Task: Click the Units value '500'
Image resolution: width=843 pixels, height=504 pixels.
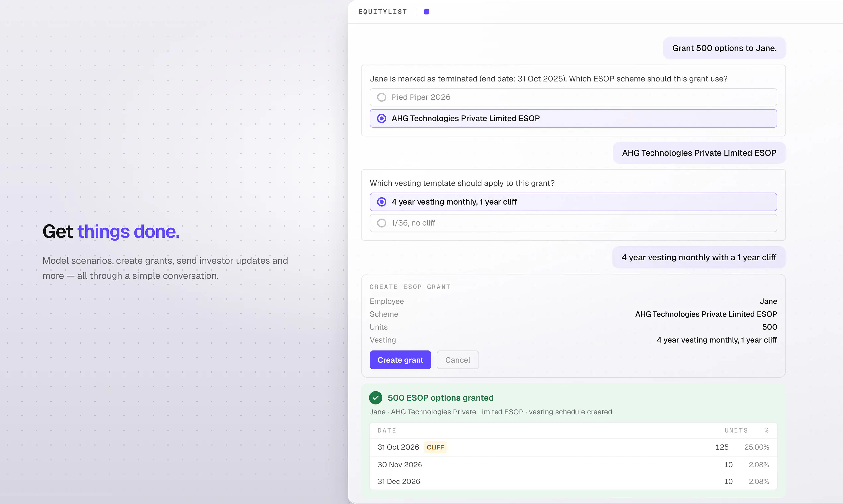Action: click(770, 327)
